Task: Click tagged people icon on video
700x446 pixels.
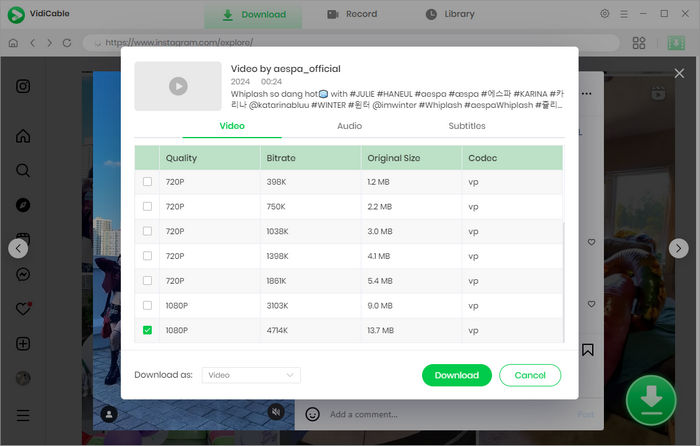Action: point(109,414)
